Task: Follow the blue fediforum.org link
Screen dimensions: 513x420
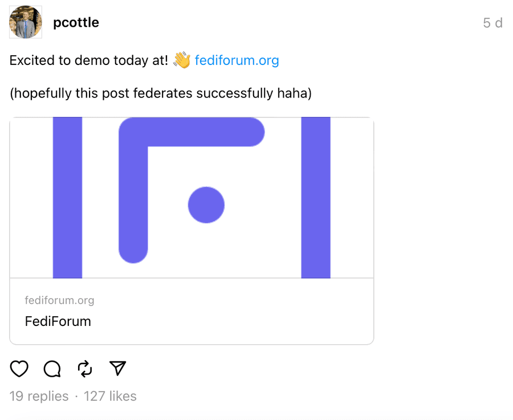Action: click(237, 60)
